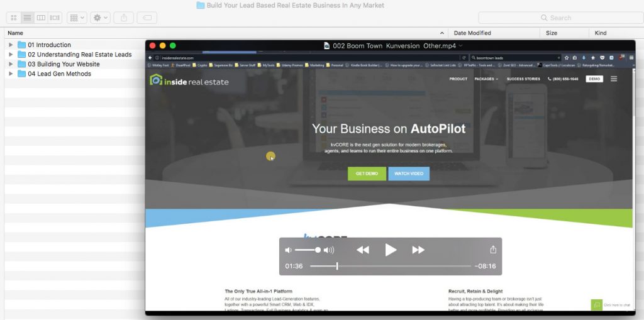Sort Finder list by Size column
Screen dimensions: 644x320
564,33
